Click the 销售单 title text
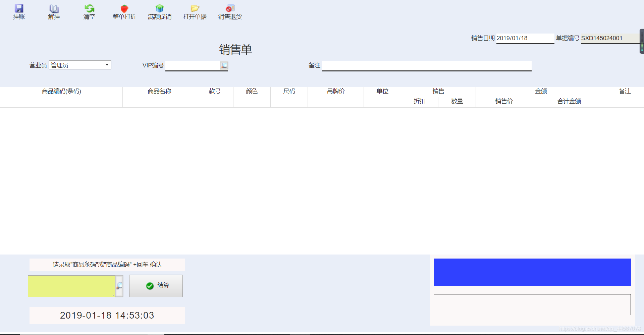Image resolution: width=644 pixels, height=335 pixels. click(x=235, y=50)
